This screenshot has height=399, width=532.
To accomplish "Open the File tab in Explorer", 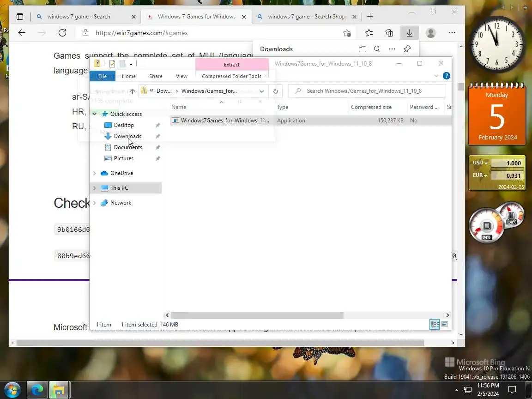I will point(103,76).
